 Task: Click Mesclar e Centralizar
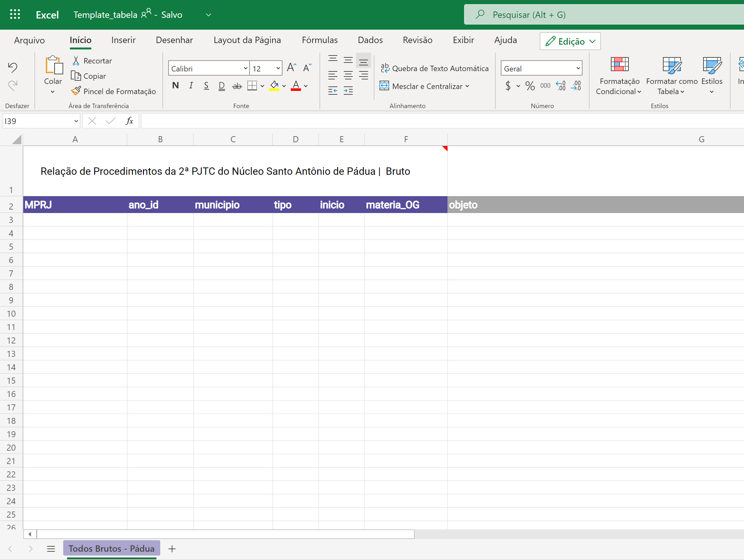[421, 86]
